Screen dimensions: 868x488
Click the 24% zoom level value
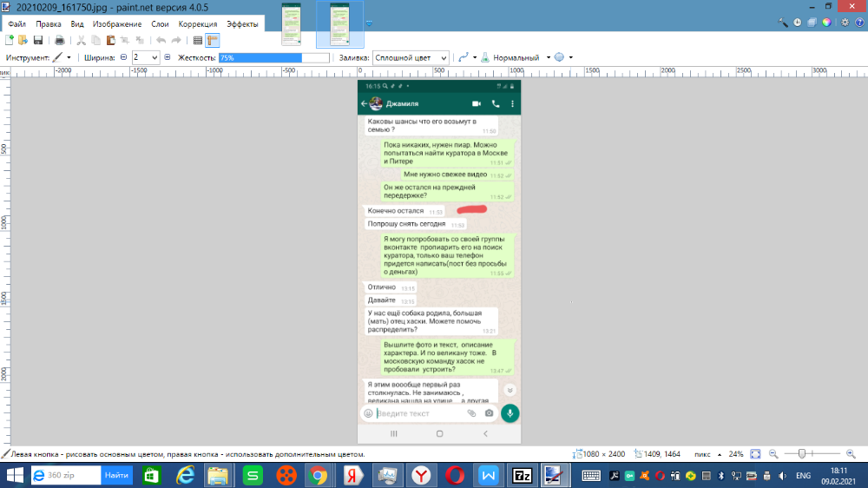point(736,454)
